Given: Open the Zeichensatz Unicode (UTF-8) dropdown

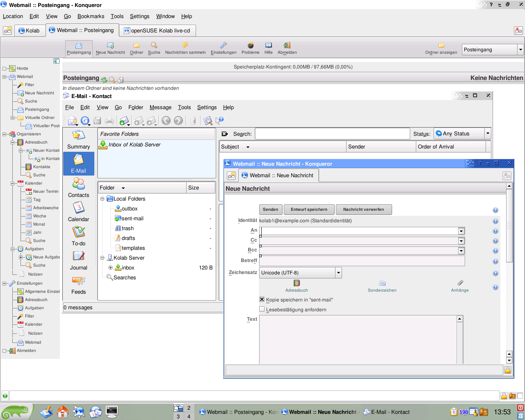Looking at the screenshot, I should [x=338, y=272].
